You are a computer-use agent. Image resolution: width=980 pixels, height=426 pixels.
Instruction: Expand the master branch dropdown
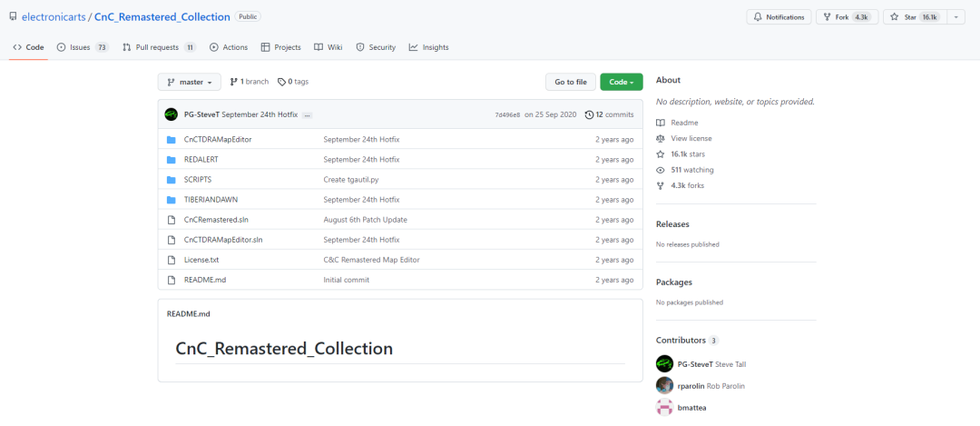pyautogui.click(x=190, y=82)
